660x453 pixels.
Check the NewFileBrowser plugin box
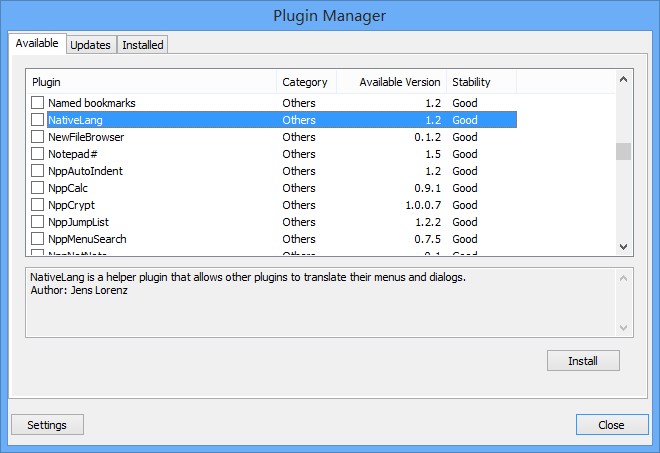coord(37,137)
